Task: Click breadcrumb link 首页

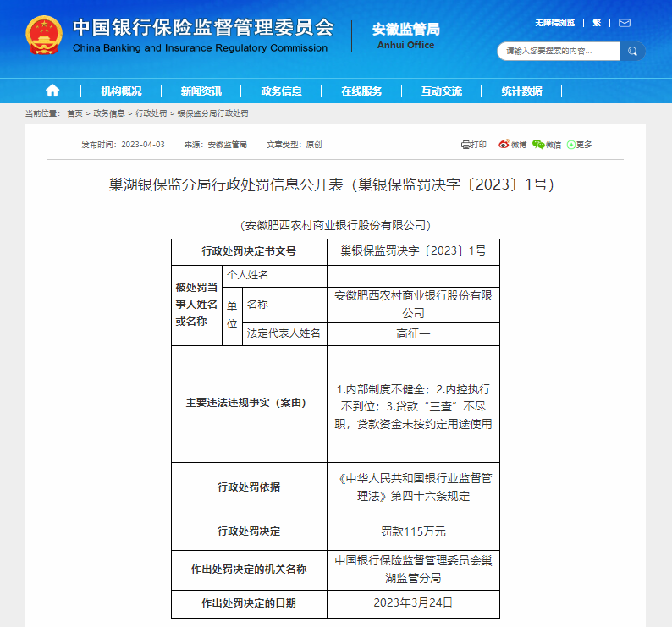Action: click(x=75, y=113)
